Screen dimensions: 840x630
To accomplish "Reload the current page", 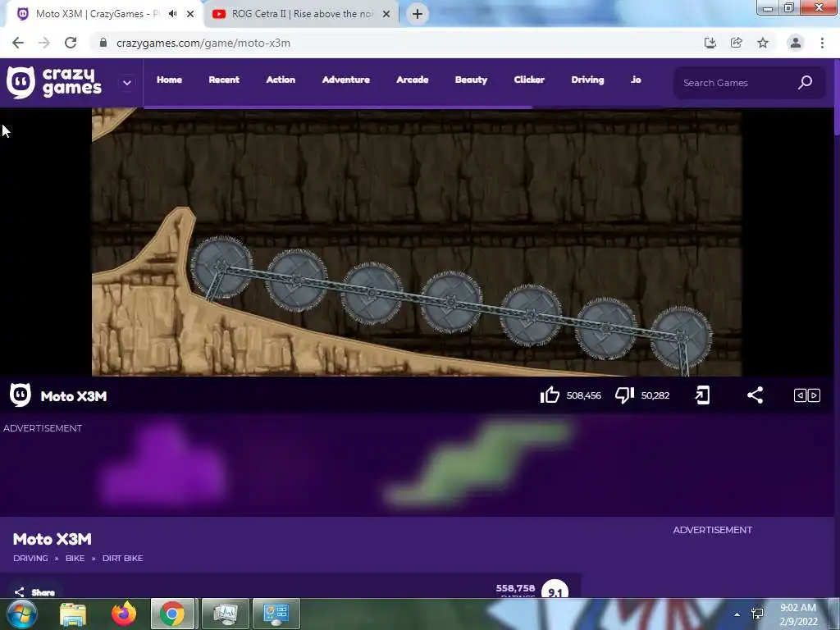I will coord(71,43).
